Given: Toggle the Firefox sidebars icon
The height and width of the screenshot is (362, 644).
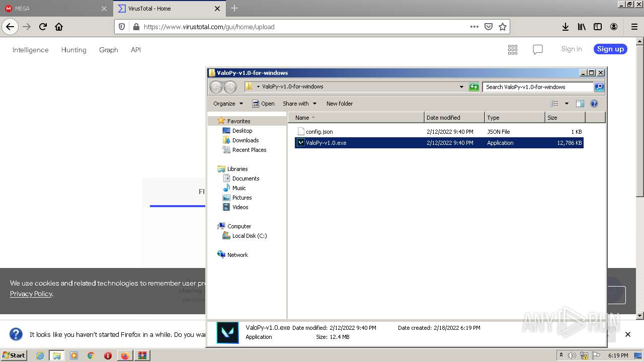Looking at the screenshot, I should point(598,27).
